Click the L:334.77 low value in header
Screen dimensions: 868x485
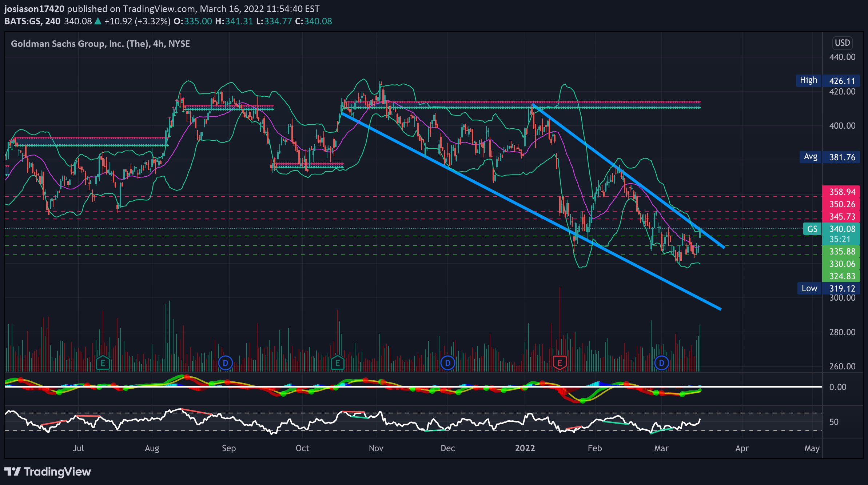coord(274,21)
